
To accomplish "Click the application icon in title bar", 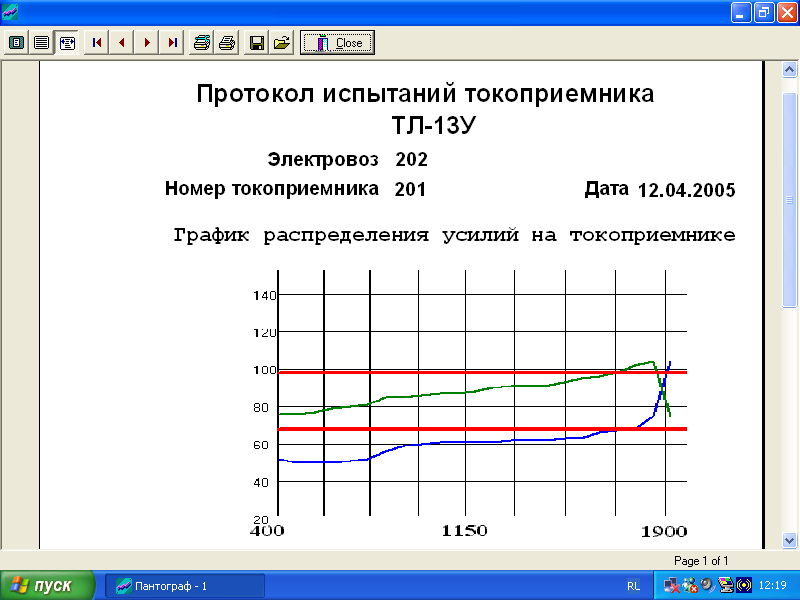I will pyautogui.click(x=10, y=12).
